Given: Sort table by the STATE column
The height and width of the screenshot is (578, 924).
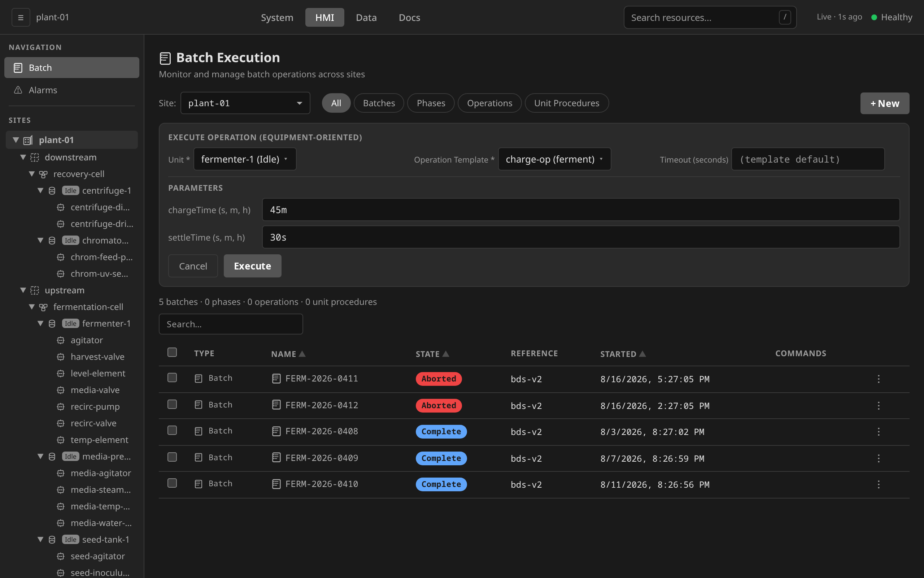Looking at the screenshot, I should point(432,354).
